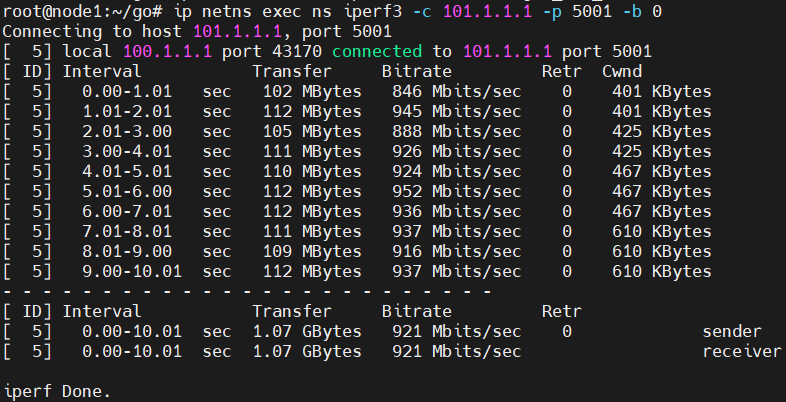
Task: Click the 0.00-1.01 interval entry
Action: (x=126, y=91)
